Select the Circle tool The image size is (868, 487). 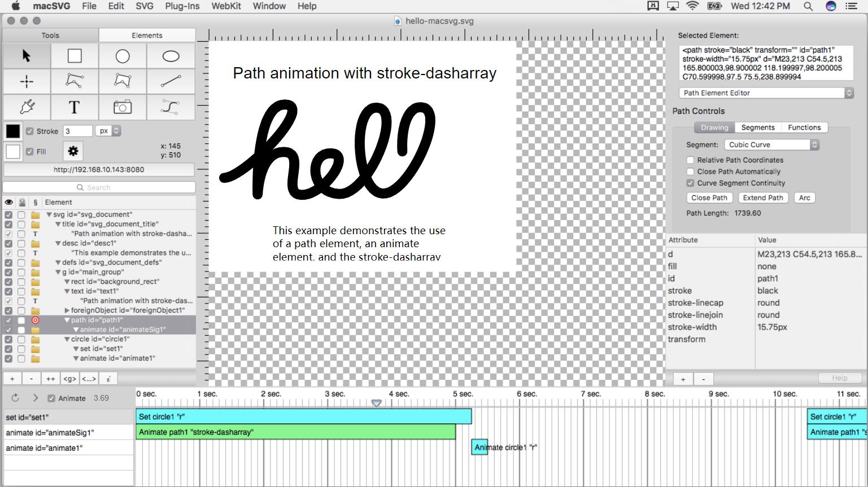point(123,55)
